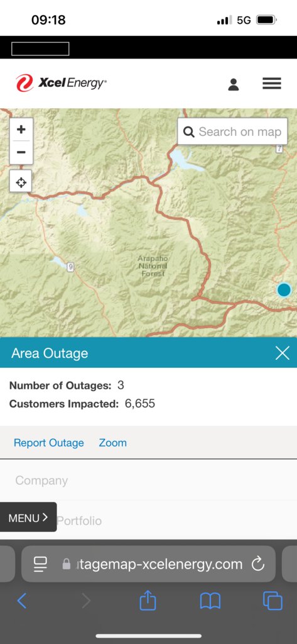This screenshot has width=297, height=644.
Task: Reload the page in Safari
Action: [x=257, y=564]
